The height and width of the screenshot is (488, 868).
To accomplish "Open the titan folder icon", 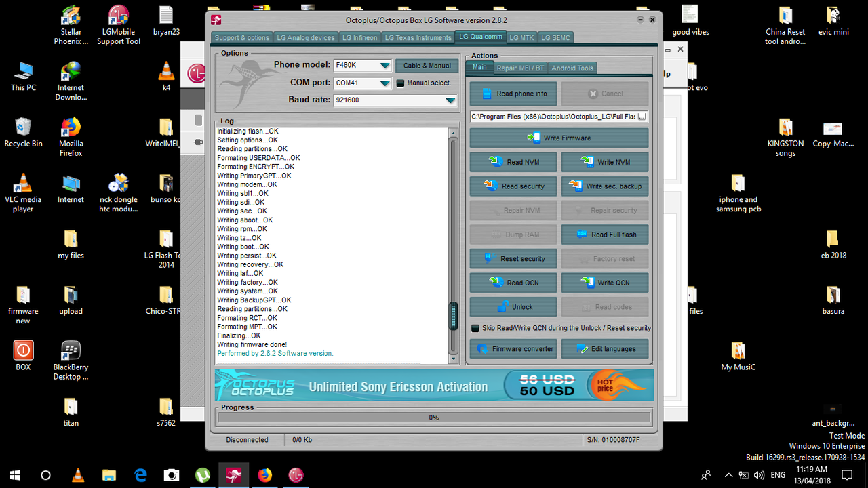I will [71, 412].
